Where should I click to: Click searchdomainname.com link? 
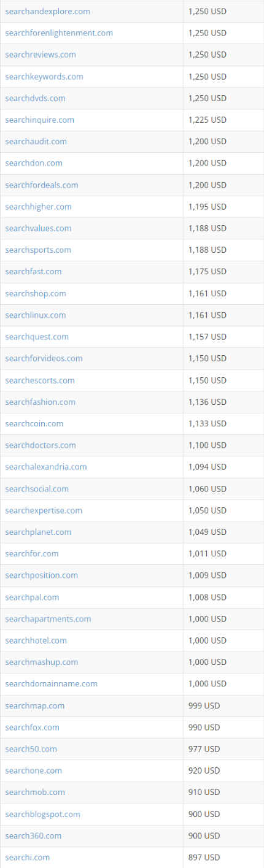coord(52,683)
